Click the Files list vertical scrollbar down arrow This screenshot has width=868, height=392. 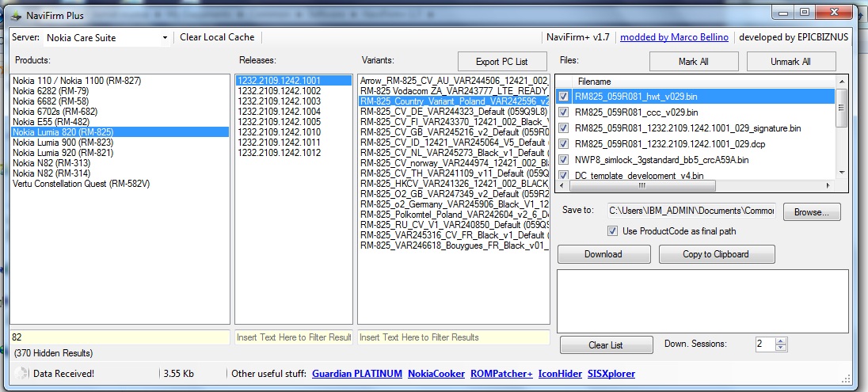pyautogui.click(x=842, y=173)
